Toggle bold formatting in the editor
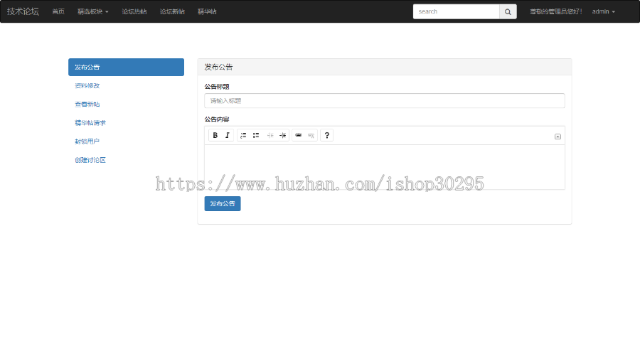This screenshot has width=640, height=364. [215, 136]
